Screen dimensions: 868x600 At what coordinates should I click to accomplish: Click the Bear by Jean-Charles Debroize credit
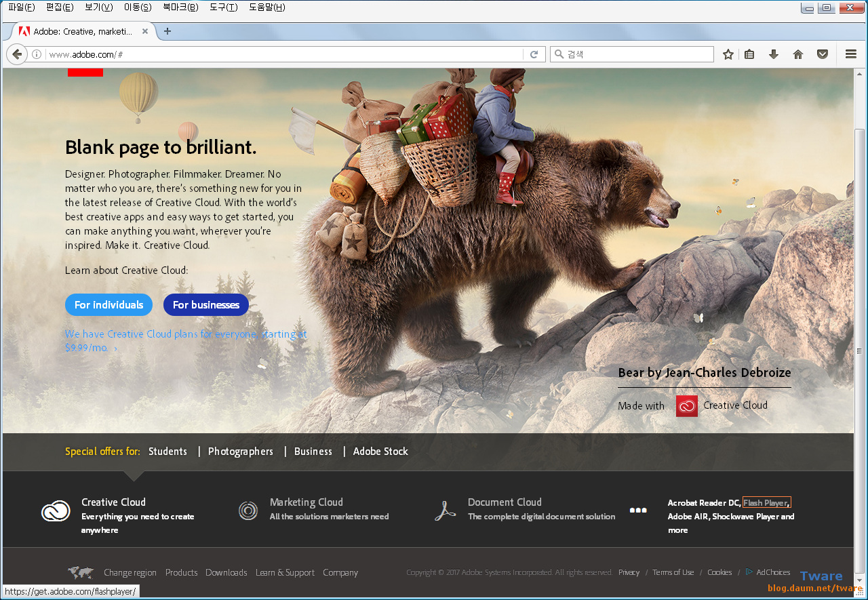point(705,373)
